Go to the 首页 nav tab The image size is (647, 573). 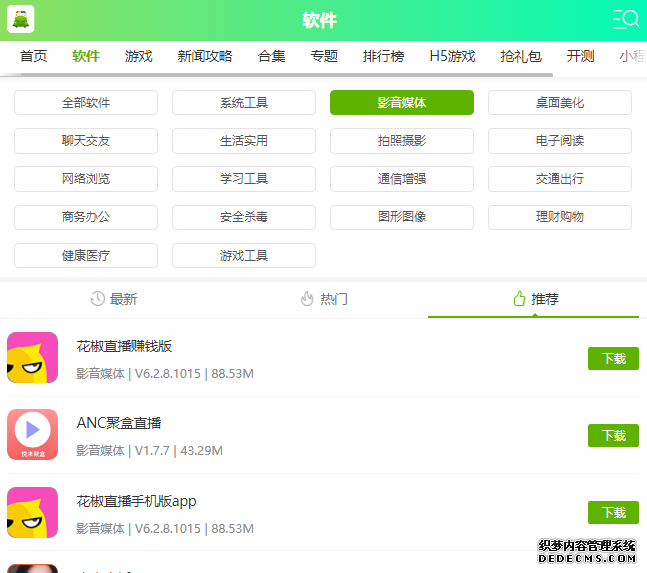click(33, 56)
